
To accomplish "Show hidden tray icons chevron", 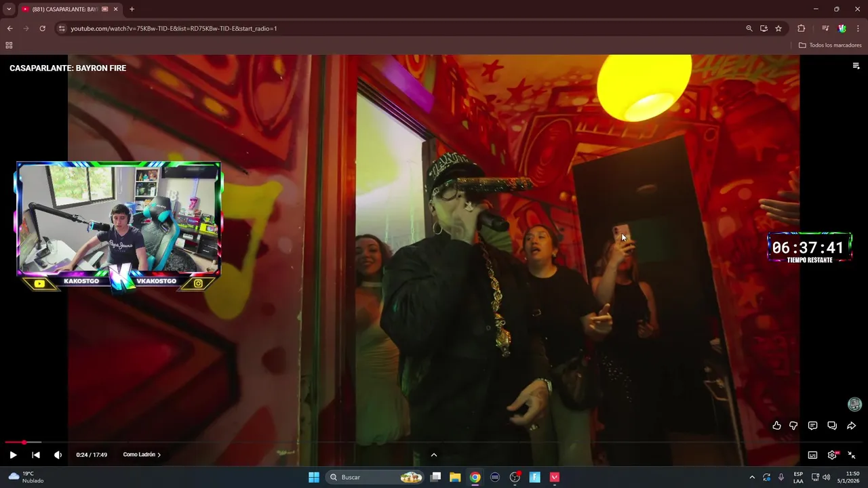I will click(751, 477).
